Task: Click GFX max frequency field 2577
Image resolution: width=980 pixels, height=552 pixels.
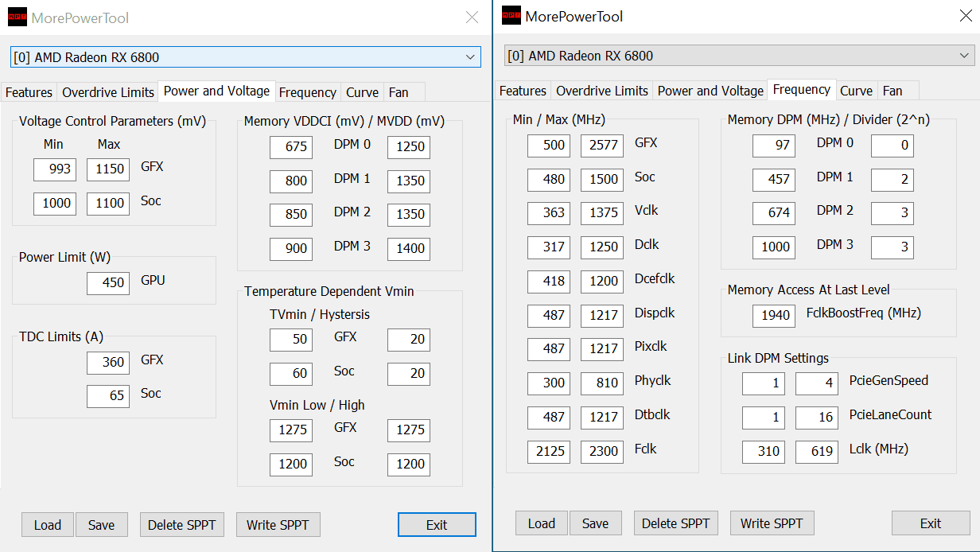Action: coord(602,146)
